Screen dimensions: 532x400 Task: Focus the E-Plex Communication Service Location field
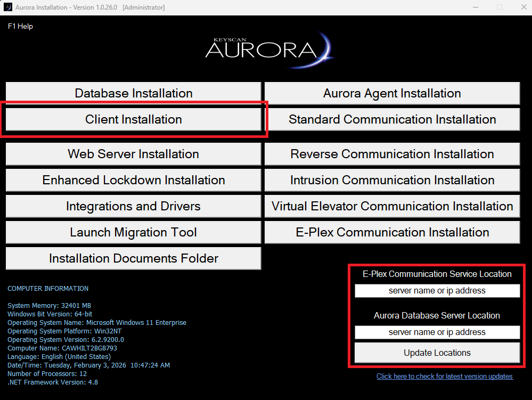[x=437, y=291]
